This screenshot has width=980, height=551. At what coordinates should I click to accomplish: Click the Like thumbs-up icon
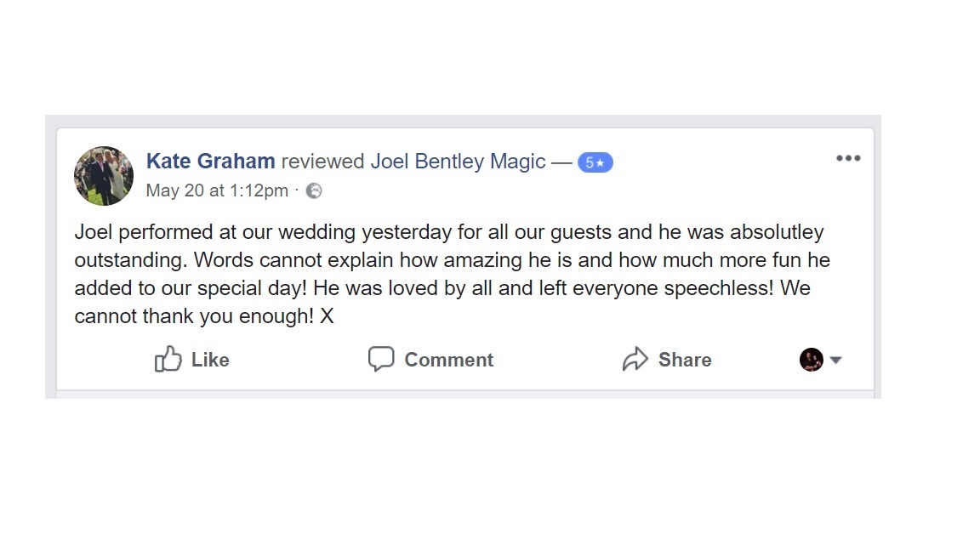[x=168, y=360]
